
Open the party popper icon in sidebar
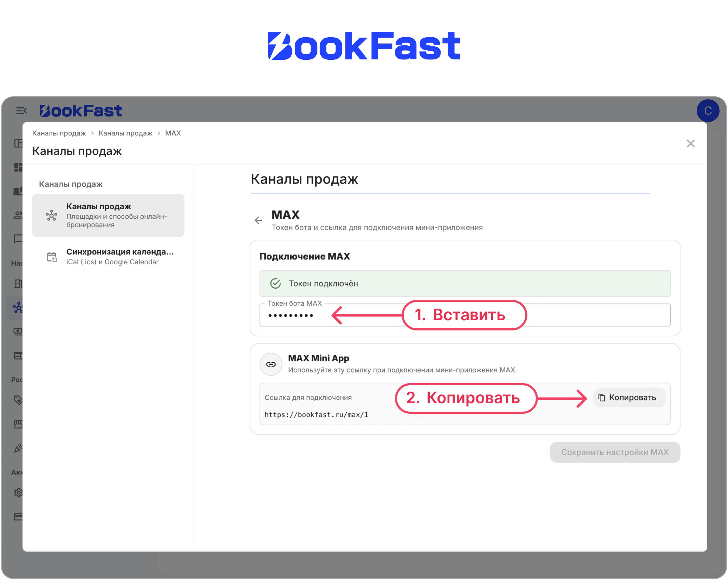click(18, 447)
